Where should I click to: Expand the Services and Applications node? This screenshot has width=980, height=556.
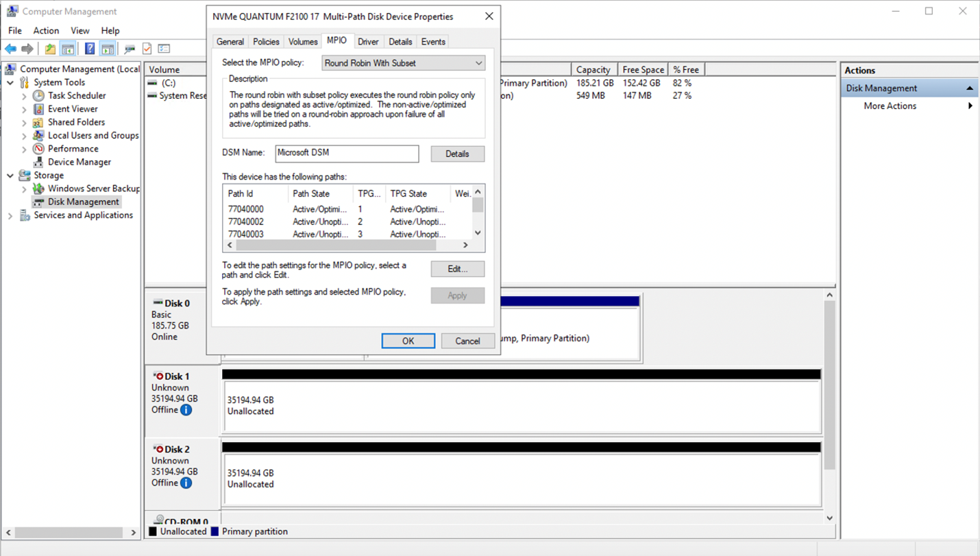pyautogui.click(x=10, y=215)
